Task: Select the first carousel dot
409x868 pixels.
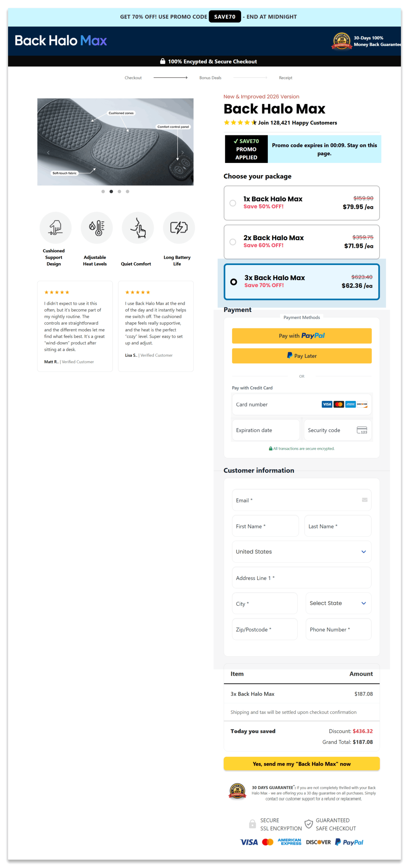Action: click(103, 192)
